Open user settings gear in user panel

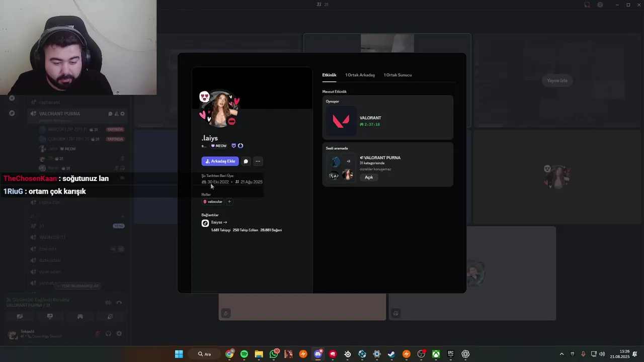click(119, 333)
